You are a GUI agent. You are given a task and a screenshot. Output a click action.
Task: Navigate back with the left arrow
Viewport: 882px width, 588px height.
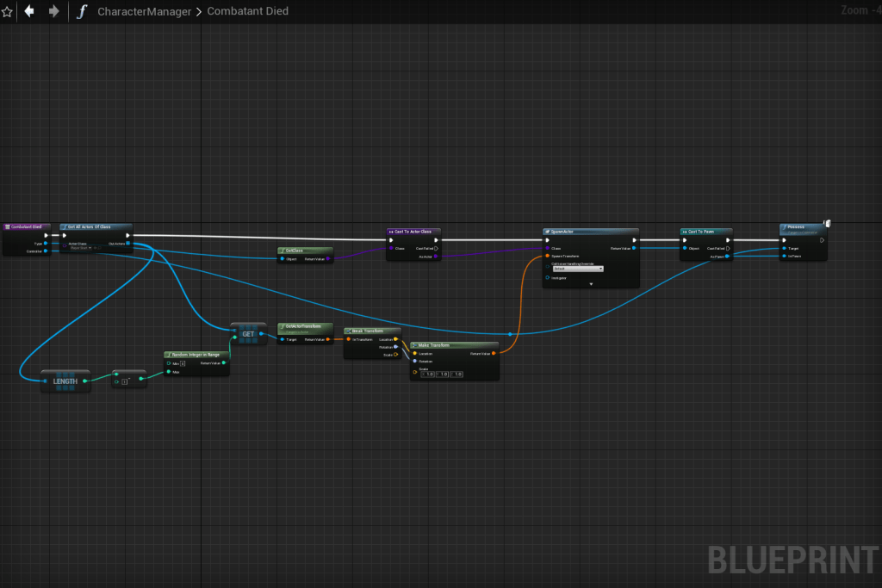tap(29, 11)
